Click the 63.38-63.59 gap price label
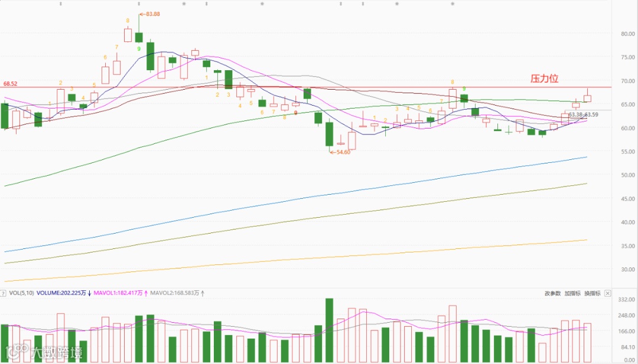The width and height of the screenshot is (638, 364). tap(584, 115)
